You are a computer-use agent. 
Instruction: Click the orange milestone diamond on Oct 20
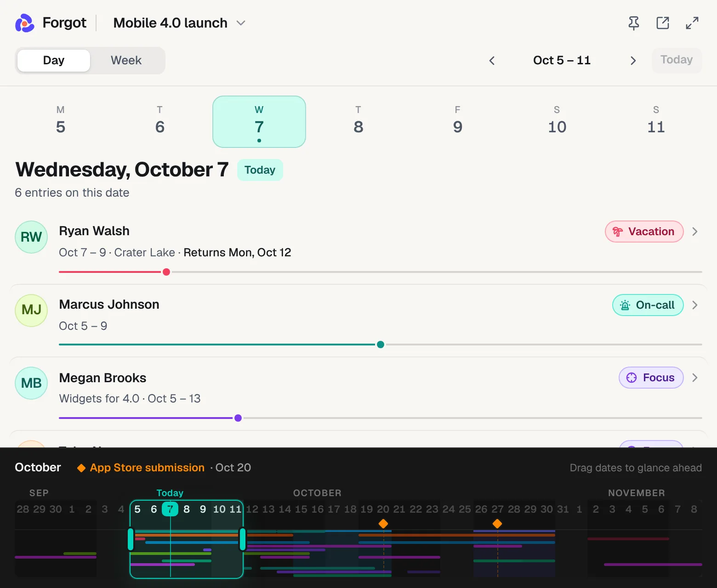click(x=383, y=524)
